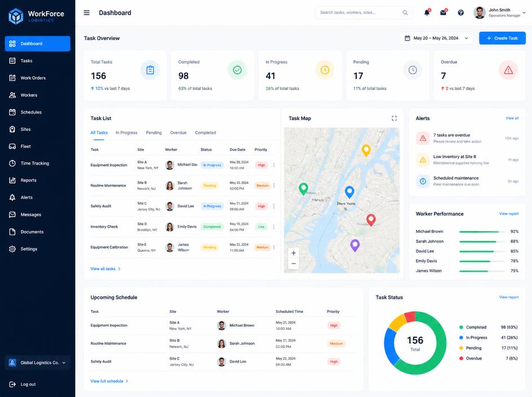Open row options for Safety Audit task
The height and width of the screenshot is (397, 532).
coord(274,206)
